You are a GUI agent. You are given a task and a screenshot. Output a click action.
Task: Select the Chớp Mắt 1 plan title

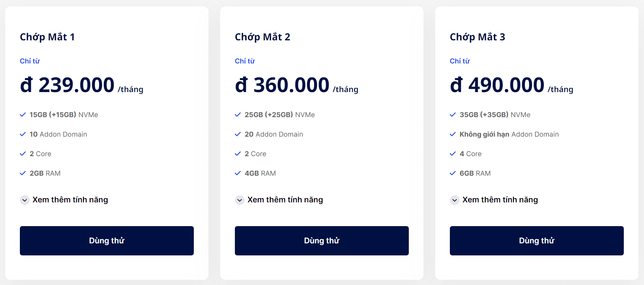click(47, 37)
